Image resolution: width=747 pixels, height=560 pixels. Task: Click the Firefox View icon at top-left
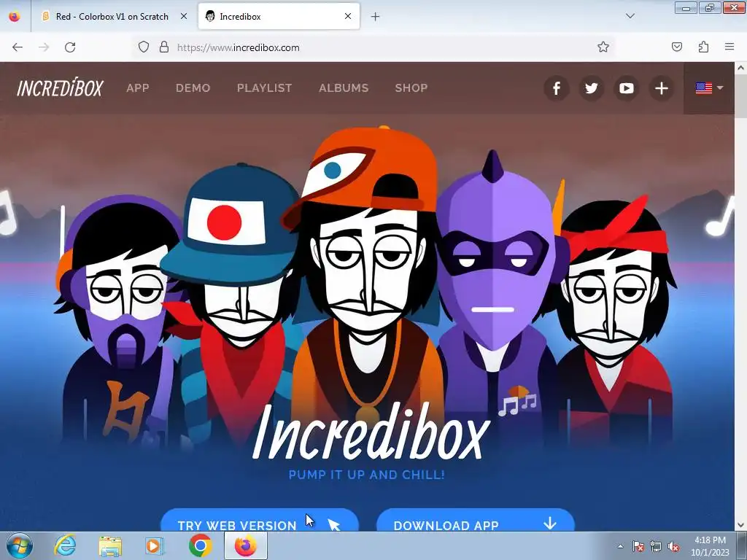click(15, 16)
